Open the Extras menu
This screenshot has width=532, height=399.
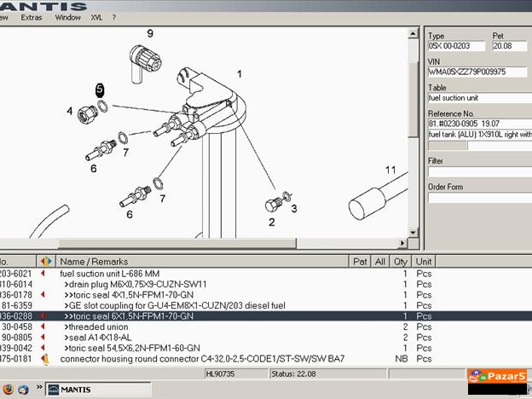click(31, 17)
